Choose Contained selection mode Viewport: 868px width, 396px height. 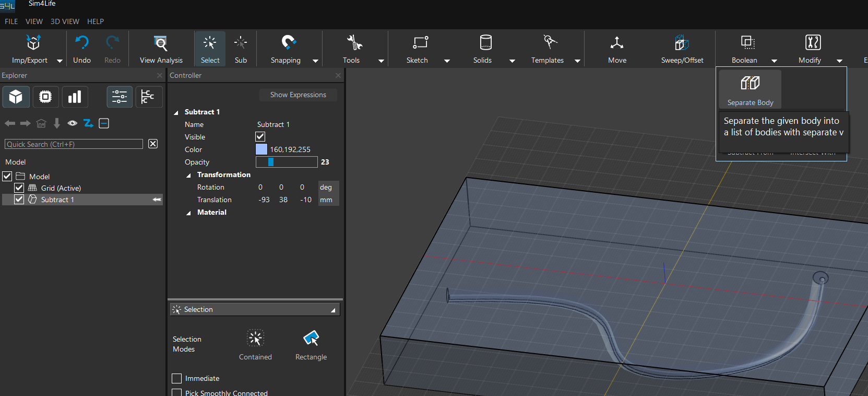click(x=255, y=345)
